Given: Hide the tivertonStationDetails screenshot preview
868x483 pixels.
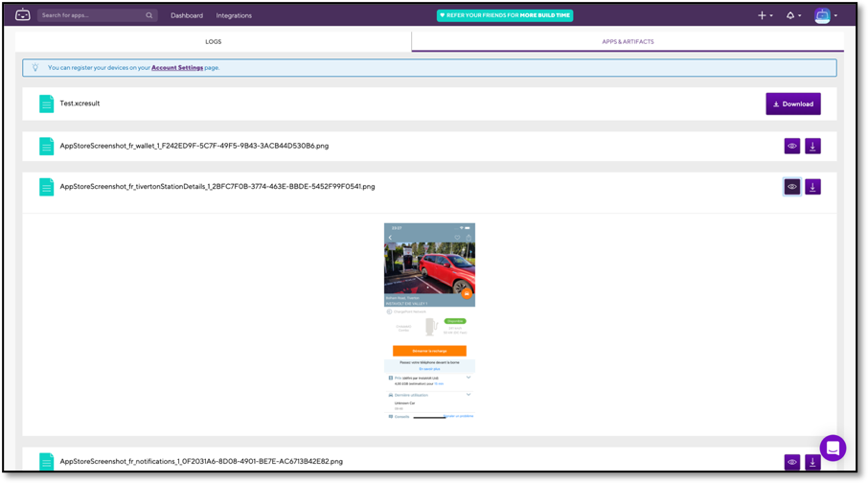Looking at the screenshot, I should [x=792, y=187].
